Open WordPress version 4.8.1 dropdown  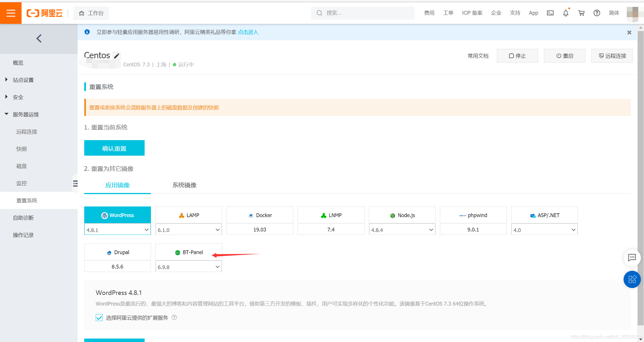(x=117, y=230)
